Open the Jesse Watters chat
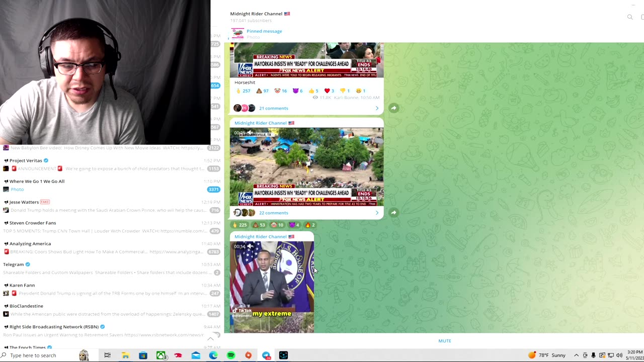The width and height of the screenshot is (644, 362). (x=112, y=206)
